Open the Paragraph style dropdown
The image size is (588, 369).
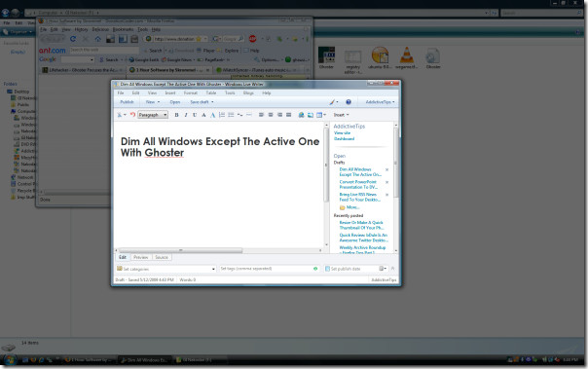(153, 115)
